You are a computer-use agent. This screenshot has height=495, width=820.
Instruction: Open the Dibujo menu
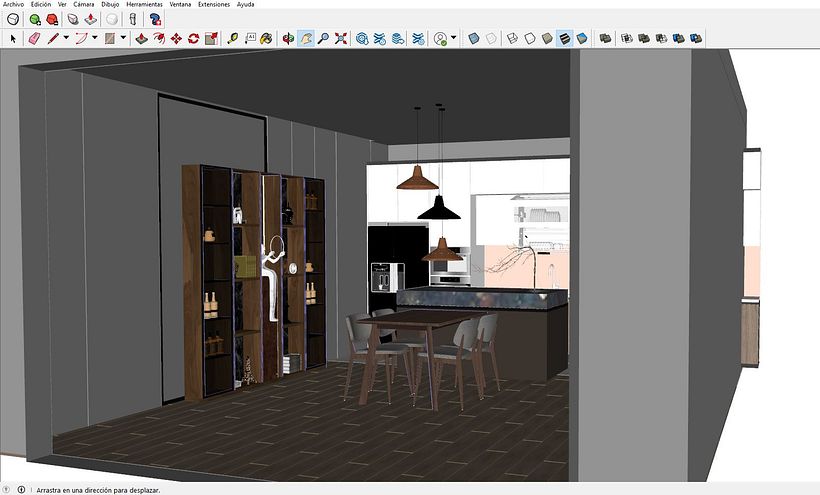110,4
